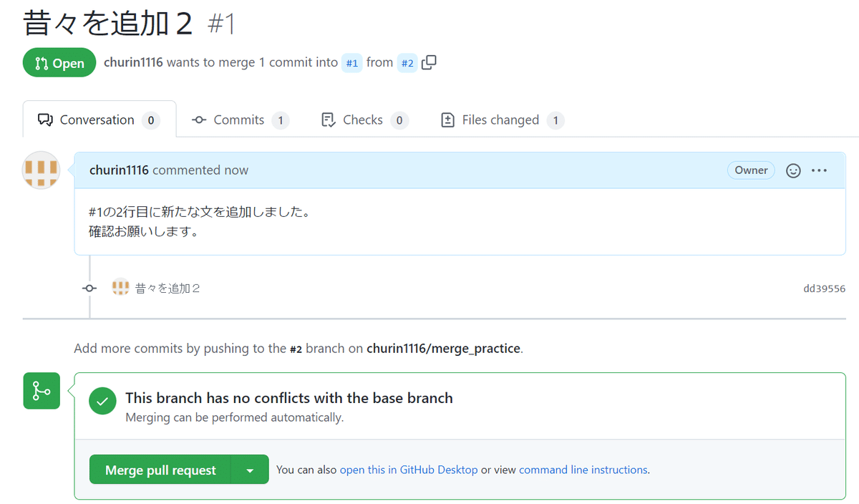Click the base branch #1 label
859x504 pixels.
[x=352, y=63]
